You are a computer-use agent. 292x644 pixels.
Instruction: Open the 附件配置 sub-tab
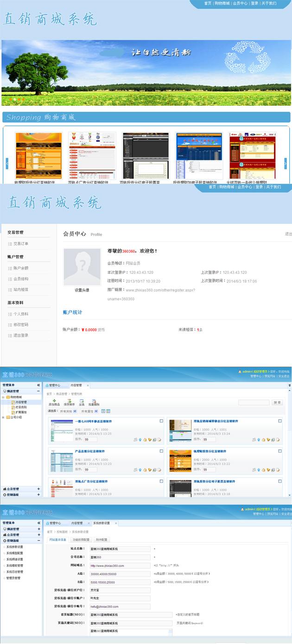pos(102,540)
